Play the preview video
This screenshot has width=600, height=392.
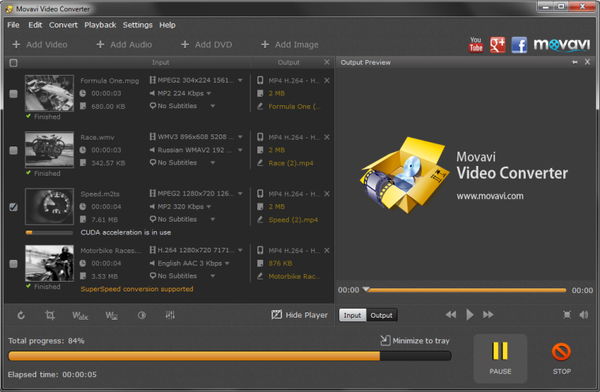tap(470, 315)
